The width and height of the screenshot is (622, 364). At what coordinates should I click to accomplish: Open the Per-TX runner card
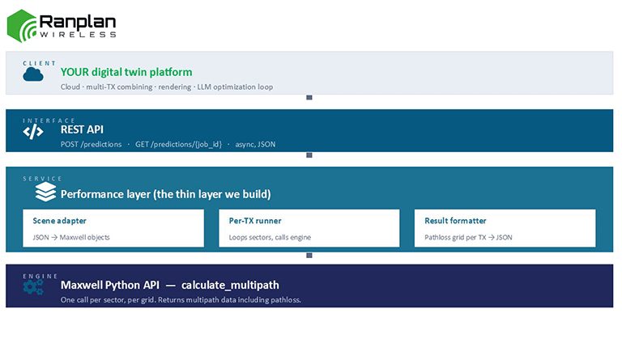click(309, 228)
